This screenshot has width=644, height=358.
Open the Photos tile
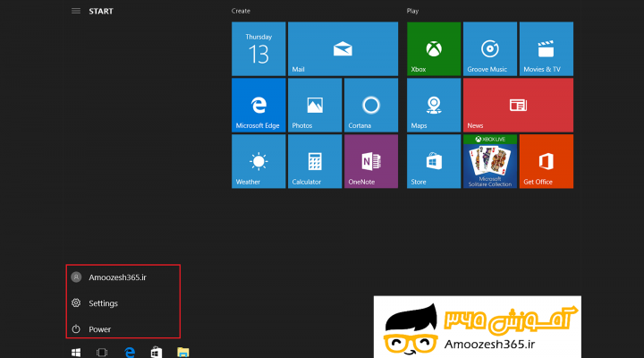pos(315,106)
